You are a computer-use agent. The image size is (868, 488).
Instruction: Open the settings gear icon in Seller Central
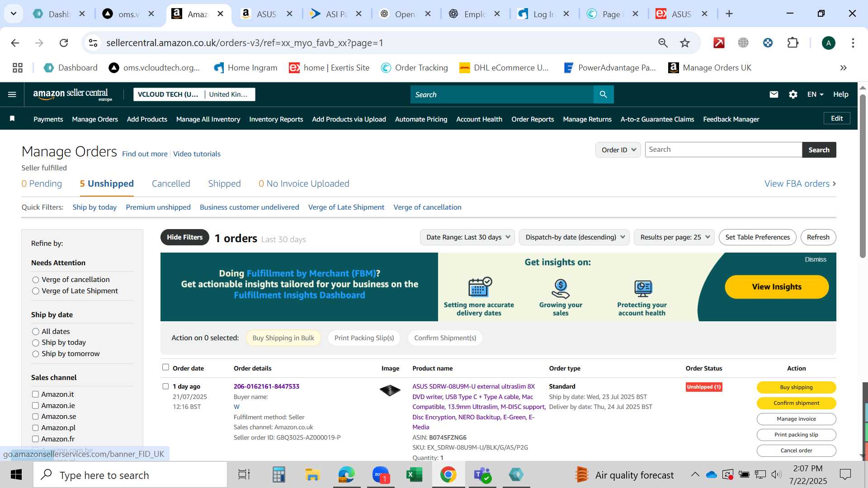(x=793, y=94)
